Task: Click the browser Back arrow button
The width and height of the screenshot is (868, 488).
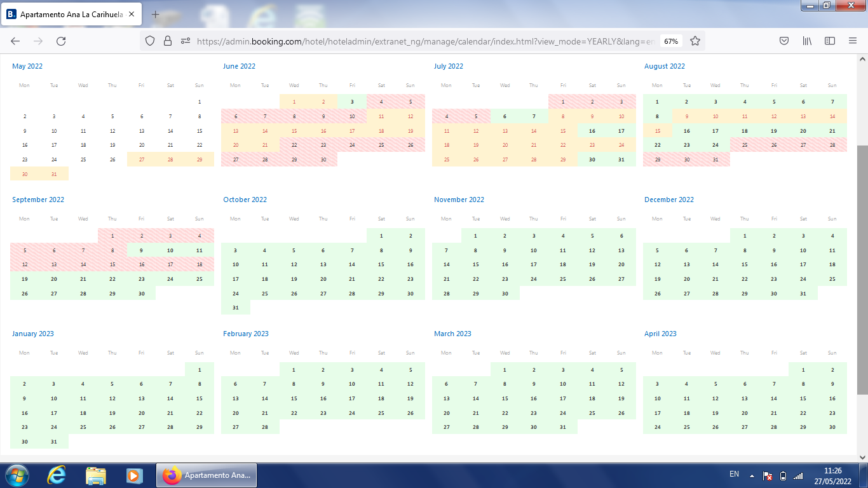Action: (15, 41)
